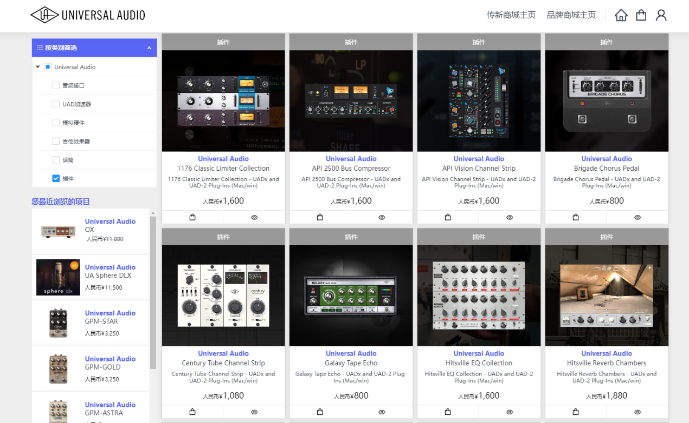Click the Universal Audio logo

88,15
